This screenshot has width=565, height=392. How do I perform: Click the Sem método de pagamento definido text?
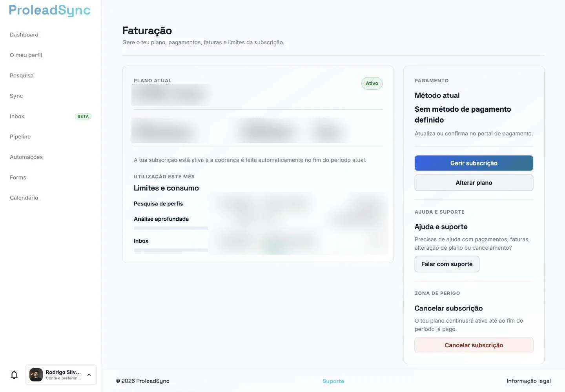(463, 114)
